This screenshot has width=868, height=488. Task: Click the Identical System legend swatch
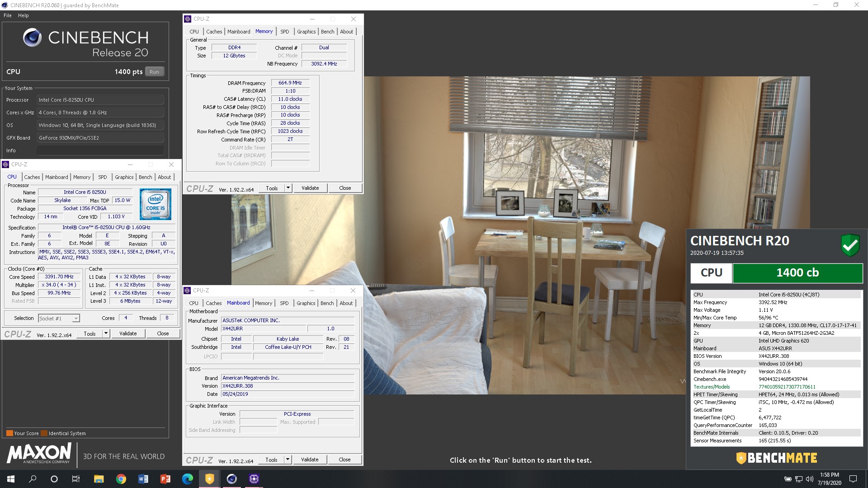pyautogui.click(x=44, y=433)
